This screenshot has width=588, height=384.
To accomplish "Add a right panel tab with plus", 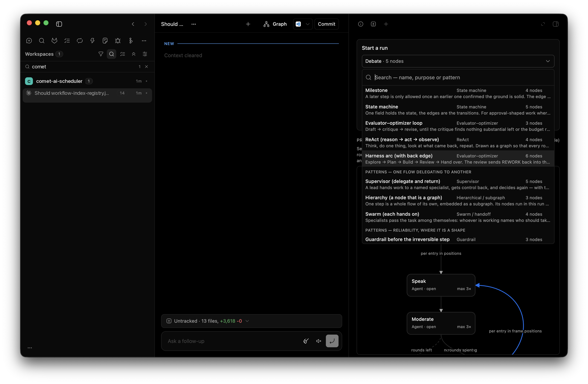I will (386, 24).
